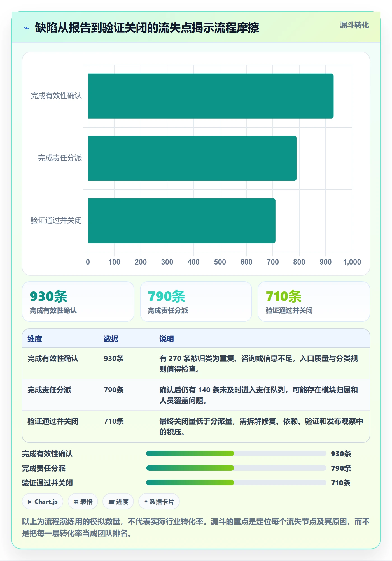Click the Chart.js chip

pos(43,502)
